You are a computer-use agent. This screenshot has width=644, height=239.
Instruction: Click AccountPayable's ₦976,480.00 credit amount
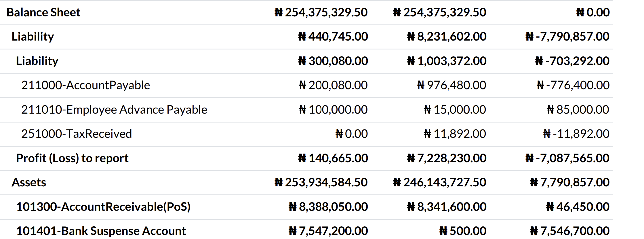click(x=451, y=85)
